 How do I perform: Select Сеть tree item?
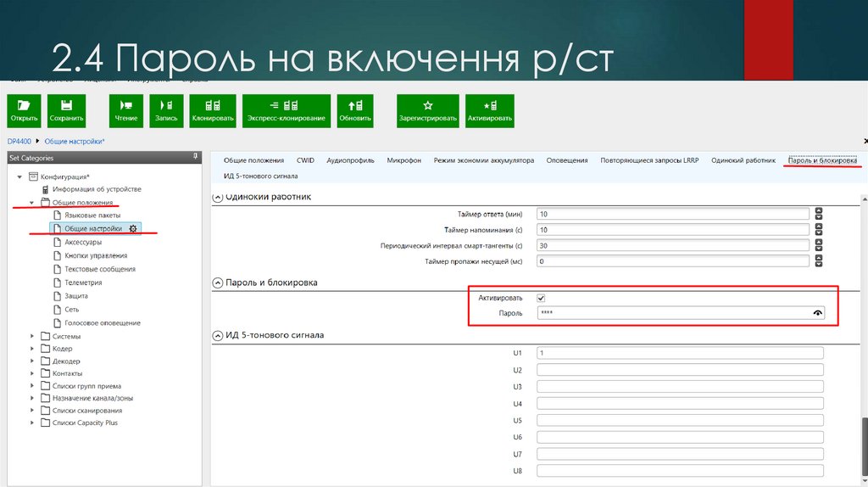[x=71, y=309]
